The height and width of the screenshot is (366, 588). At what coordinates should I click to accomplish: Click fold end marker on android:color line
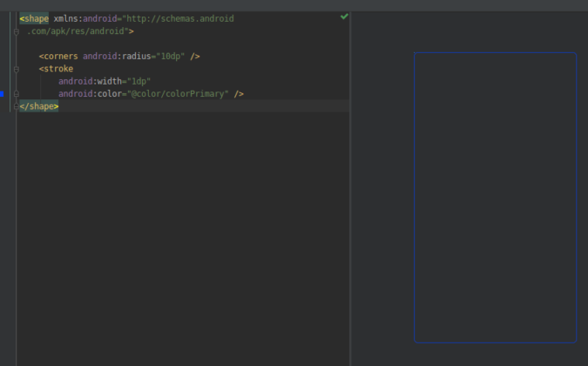[16, 94]
